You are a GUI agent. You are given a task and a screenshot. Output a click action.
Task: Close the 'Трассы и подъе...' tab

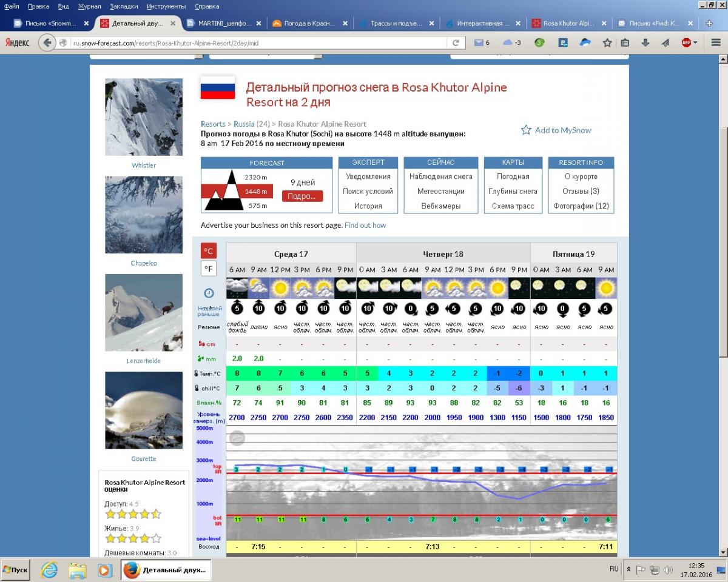pos(432,24)
